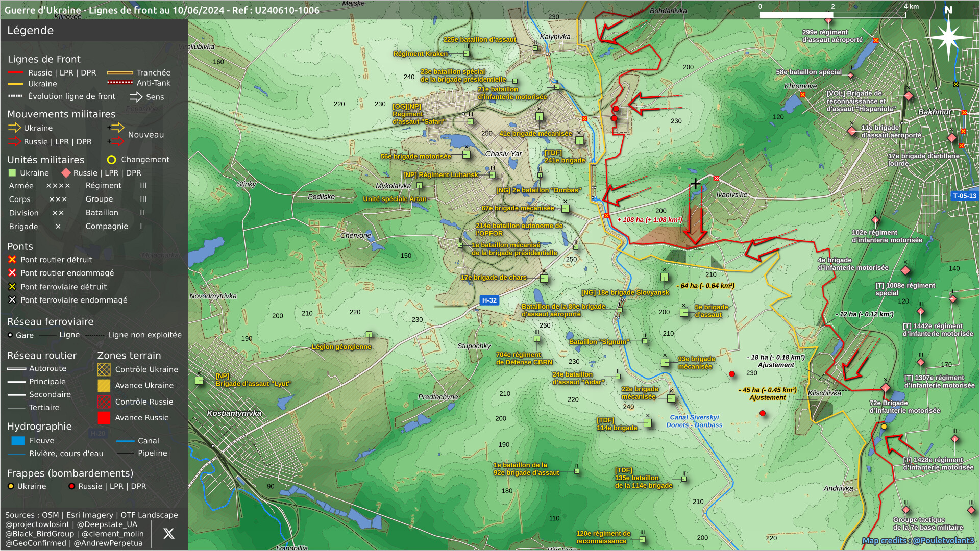980x551 pixels.
Task: Click the Chasiv Yar town label
Action: pos(503,154)
